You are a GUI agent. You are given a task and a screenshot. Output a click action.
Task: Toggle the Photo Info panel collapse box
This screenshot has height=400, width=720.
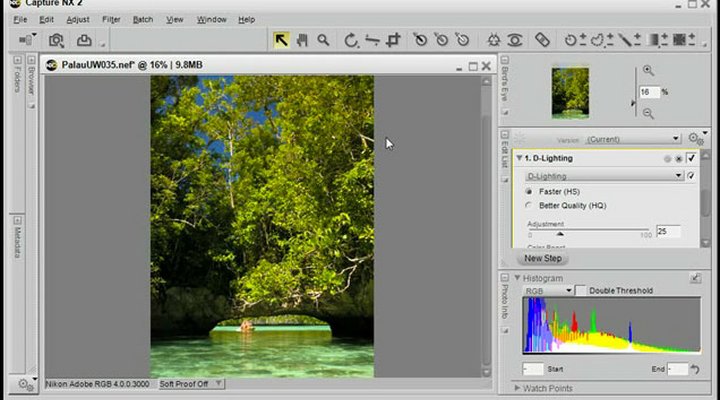tap(505, 278)
